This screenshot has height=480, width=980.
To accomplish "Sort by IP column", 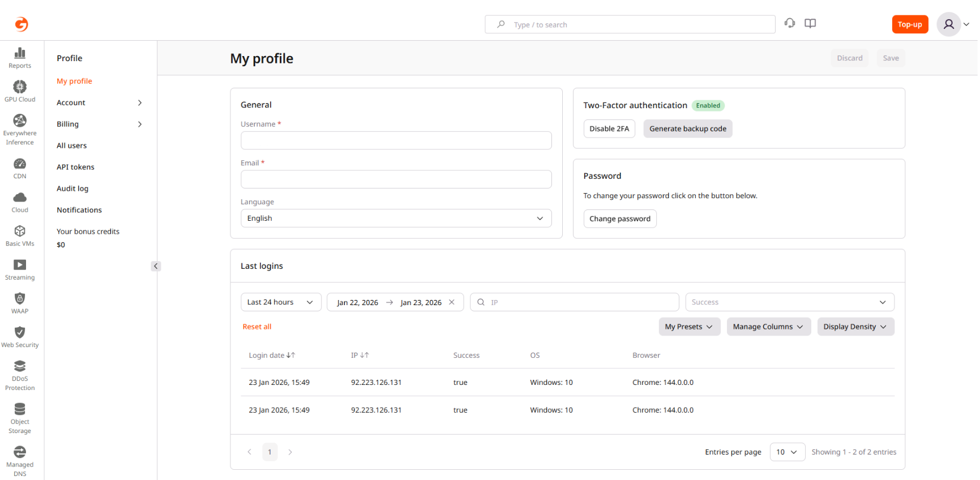I will coord(360,355).
